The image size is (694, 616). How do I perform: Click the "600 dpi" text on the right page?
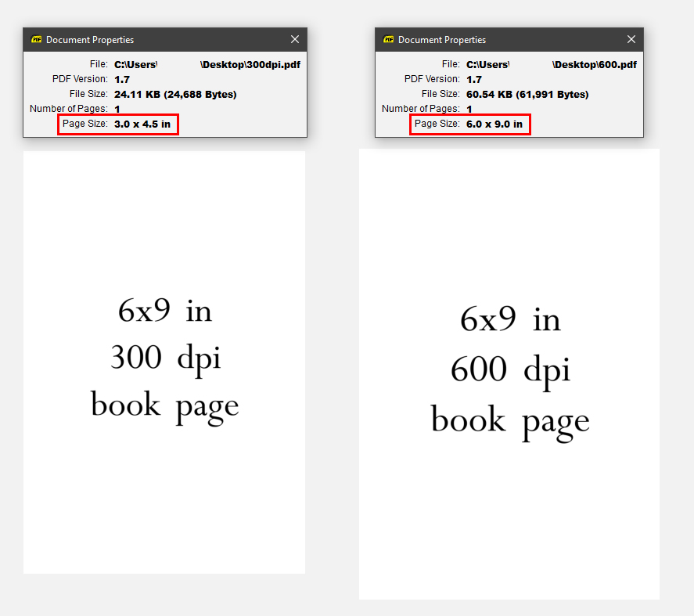(x=510, y=369)
